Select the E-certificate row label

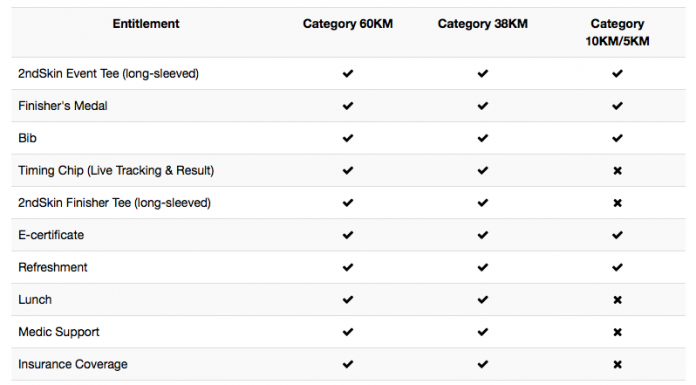(x=51, y=235)
